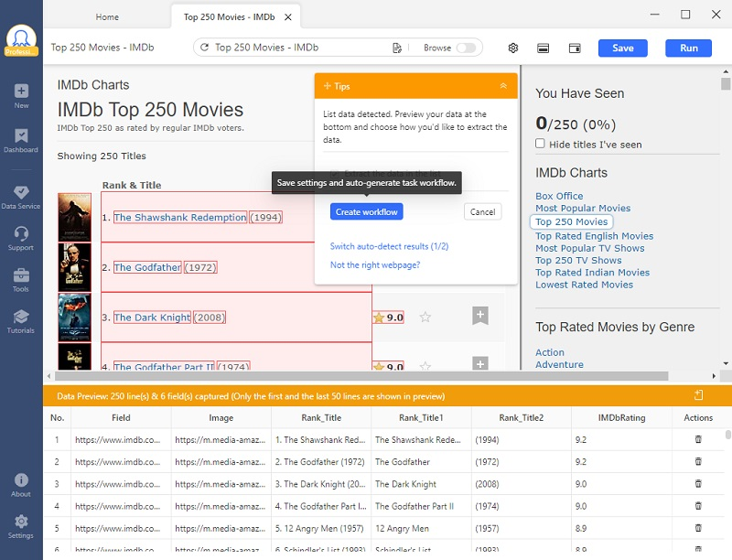Image resolution: width=732 pixels, height=560 pixels.
Task: Click the Run button
Action: coord(689,48)
